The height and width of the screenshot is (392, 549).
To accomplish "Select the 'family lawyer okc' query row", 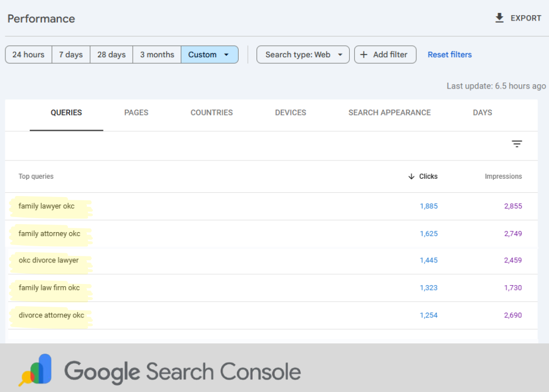I will (46, 206).
